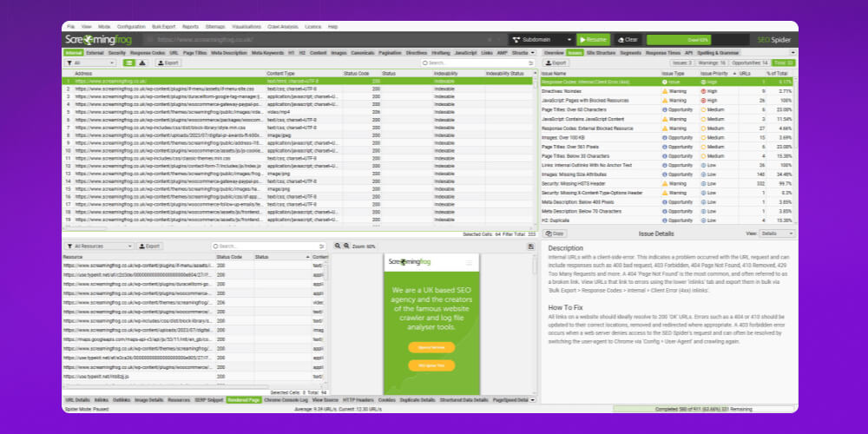Filter by Warnings: 16 toggle
Viewport: 868px width, 434px height.
[712, 63]
